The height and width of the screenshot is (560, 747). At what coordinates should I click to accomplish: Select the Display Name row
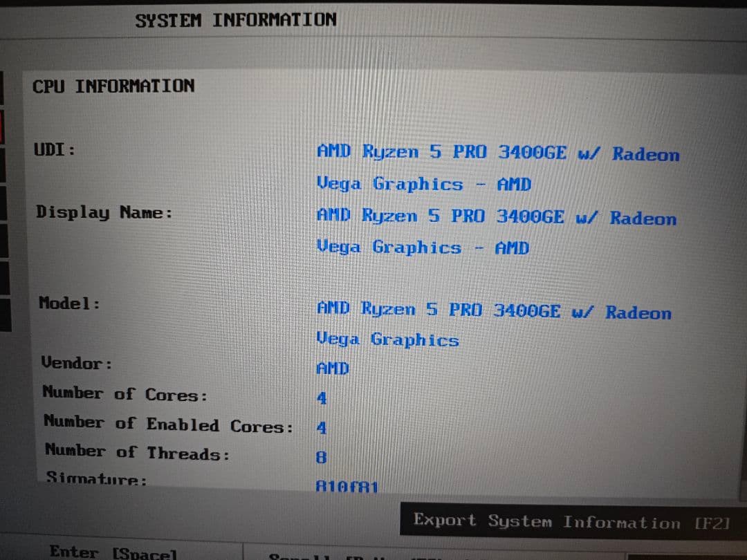click(102, 212)
